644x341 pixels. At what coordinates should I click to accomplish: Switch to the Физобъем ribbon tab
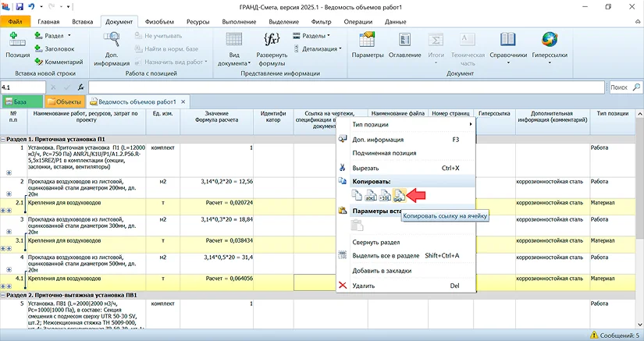(159, 22)
